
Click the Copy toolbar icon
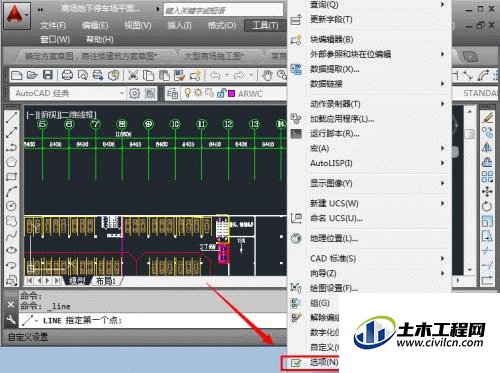coord(148,75)
